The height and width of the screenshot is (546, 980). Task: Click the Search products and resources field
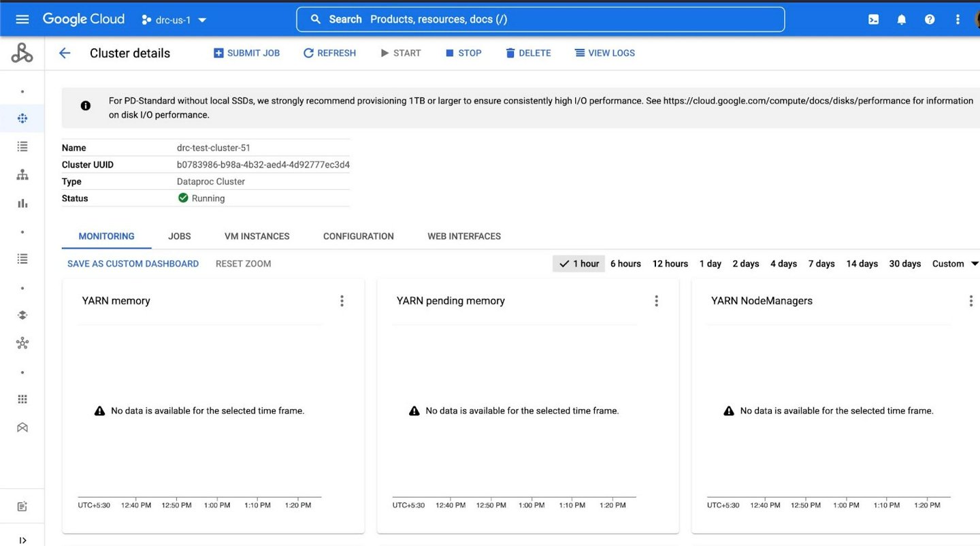[x=540, y=19]
